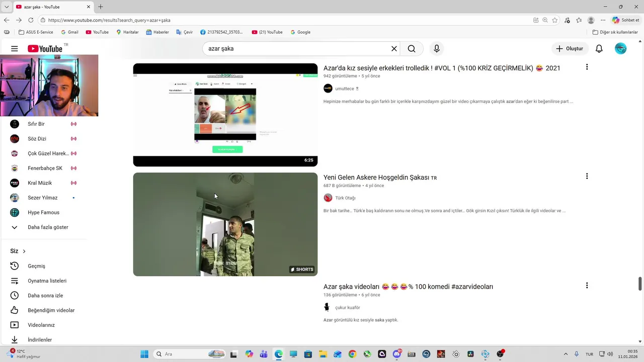This screenshot has width=644, height=362.
Task: Focus the taskbar Ara search box
Action: click(190, 354)
